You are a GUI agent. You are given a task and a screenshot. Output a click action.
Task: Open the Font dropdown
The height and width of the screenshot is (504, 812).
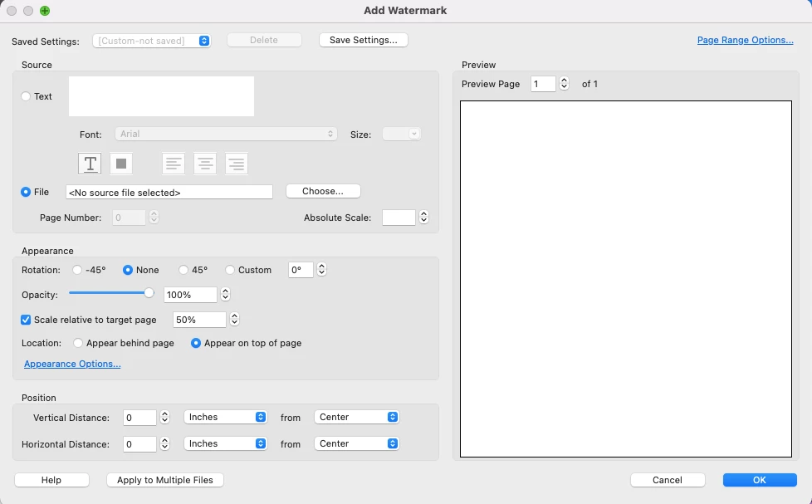click(x=226, y=134)
